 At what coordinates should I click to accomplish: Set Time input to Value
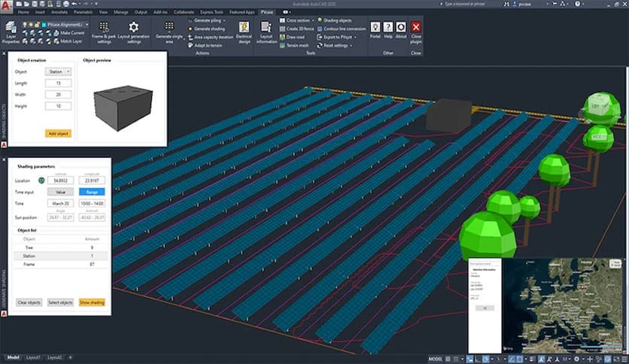[61, 192]
